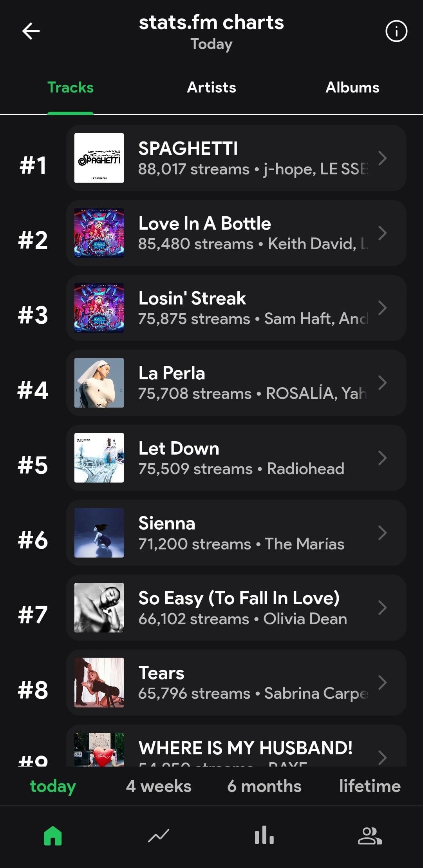Select the 4 weeks time range
Screen dimensions: 423x868
pyautogui.click(x=159, y=786)
